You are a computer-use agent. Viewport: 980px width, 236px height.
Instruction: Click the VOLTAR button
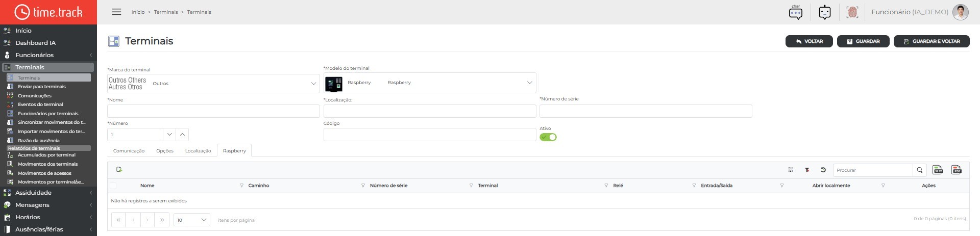pos(809,41)
